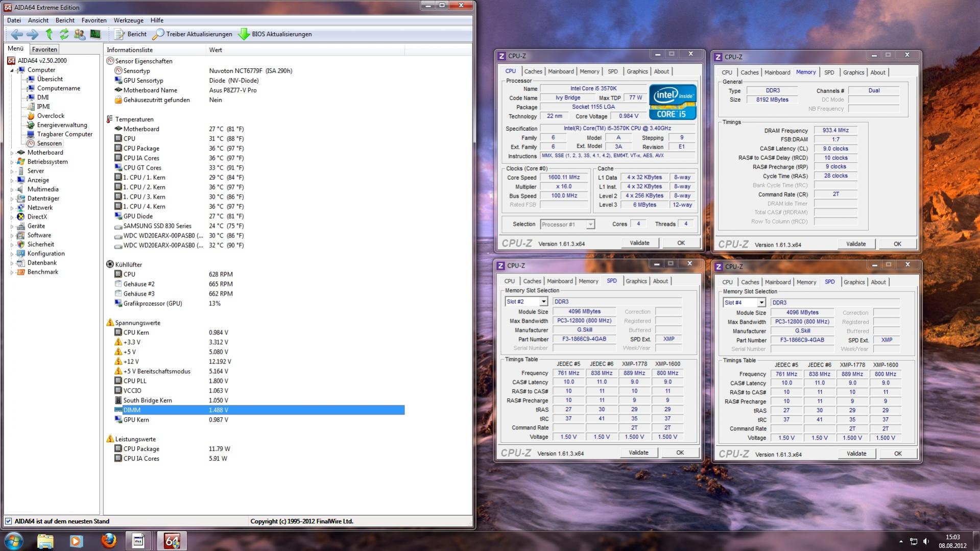Select the Grafikprozessor (GPU) fan row
Image resolution: width=980 pixels, height=551 pixels.
coord(259,304)
